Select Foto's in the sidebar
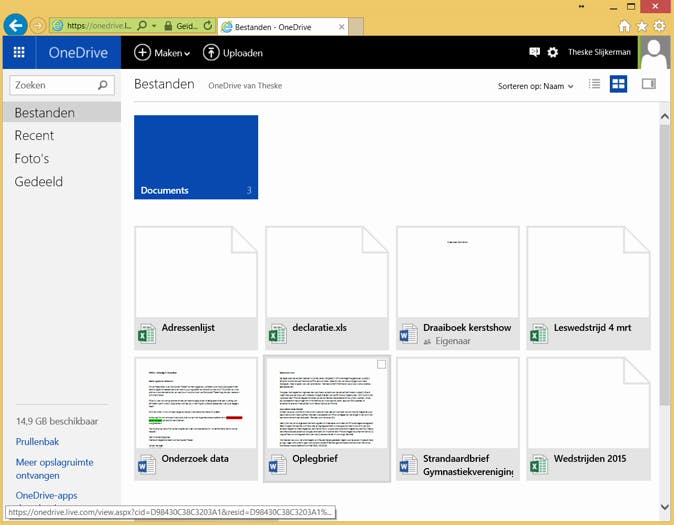 [32, 159]
